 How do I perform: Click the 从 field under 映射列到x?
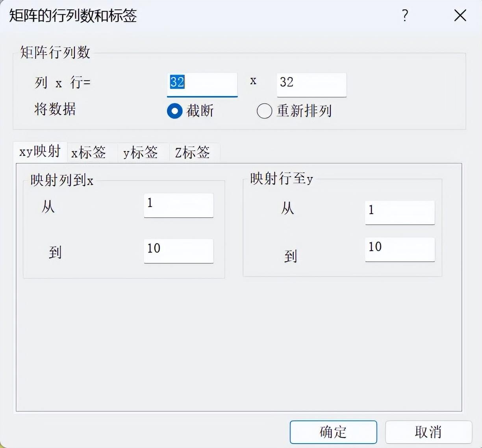point(178,205)
